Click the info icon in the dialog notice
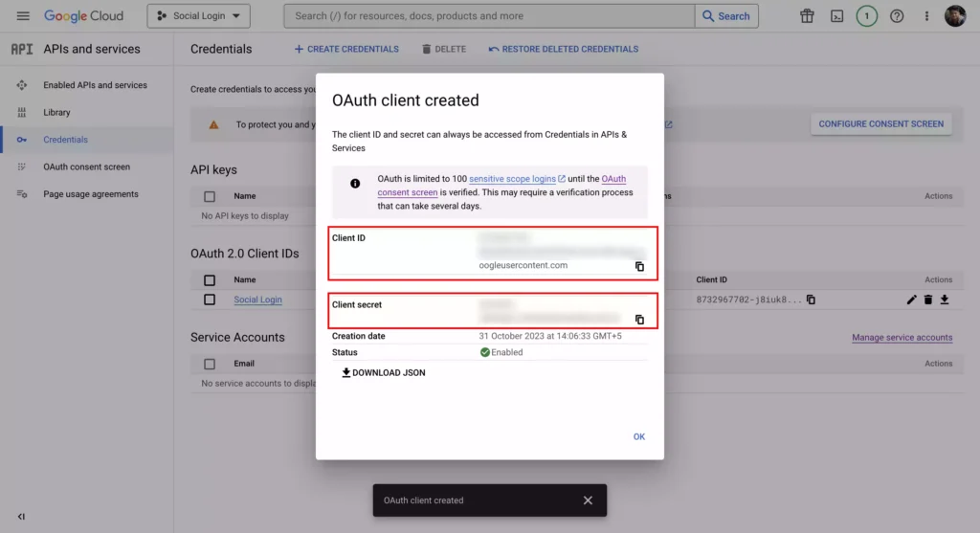Image resolution: width=980 pixels, height=533 pixels. pyautogui.click(x=355, y=183)
